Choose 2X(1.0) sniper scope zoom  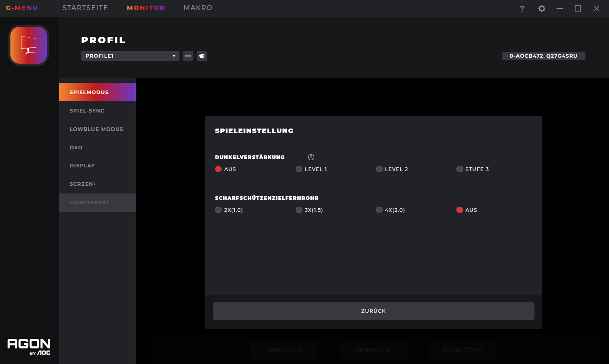(x=218, y=210)
